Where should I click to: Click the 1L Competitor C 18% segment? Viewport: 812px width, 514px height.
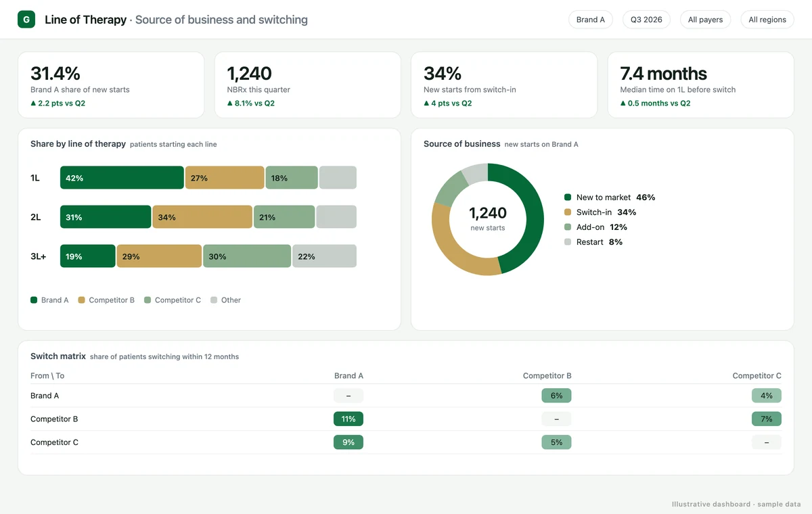[x=291, y=178]
